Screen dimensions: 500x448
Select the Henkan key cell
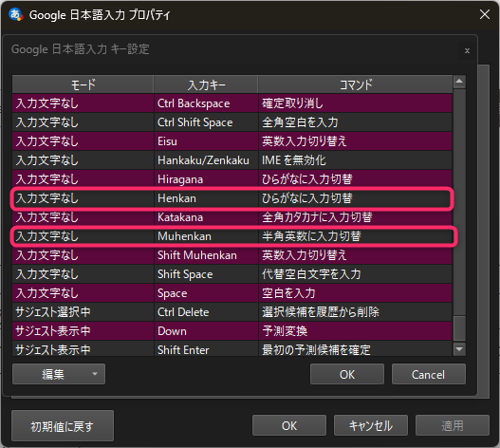click(206, 198)
